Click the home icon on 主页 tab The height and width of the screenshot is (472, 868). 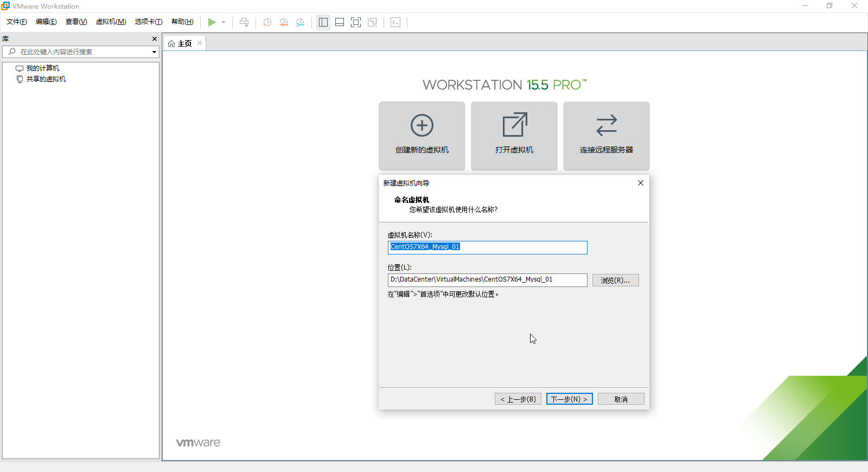(171, 43)
